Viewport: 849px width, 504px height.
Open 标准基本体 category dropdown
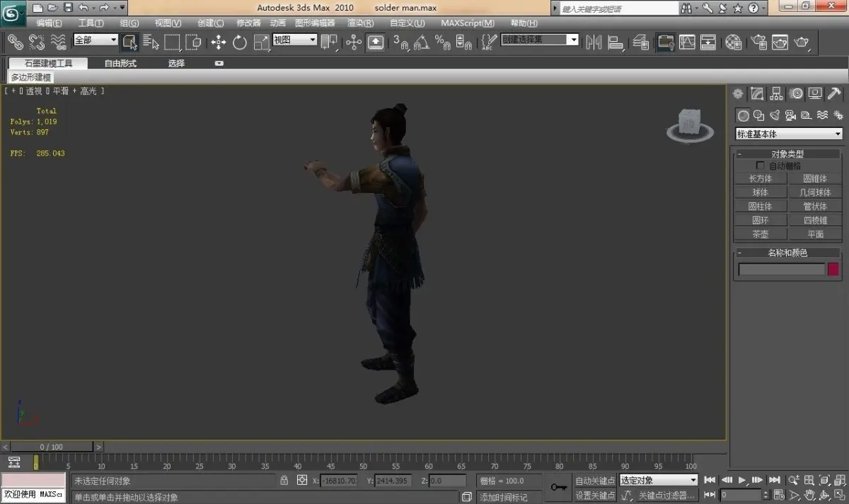point(789,134)
